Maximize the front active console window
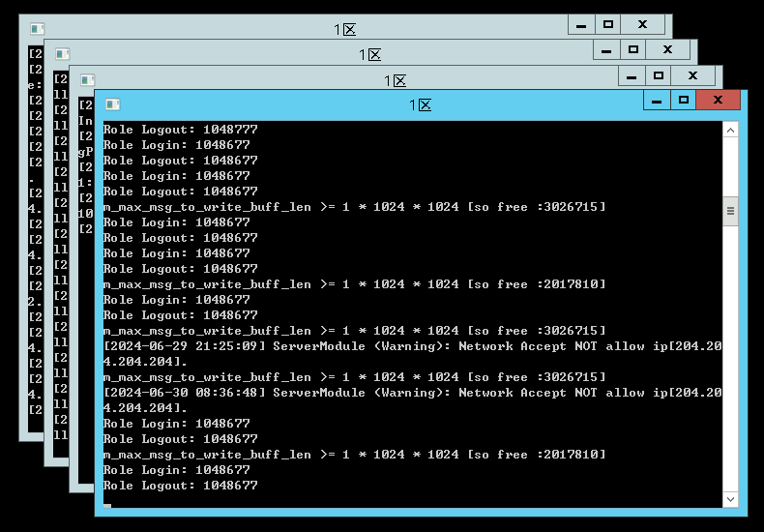 683,101
